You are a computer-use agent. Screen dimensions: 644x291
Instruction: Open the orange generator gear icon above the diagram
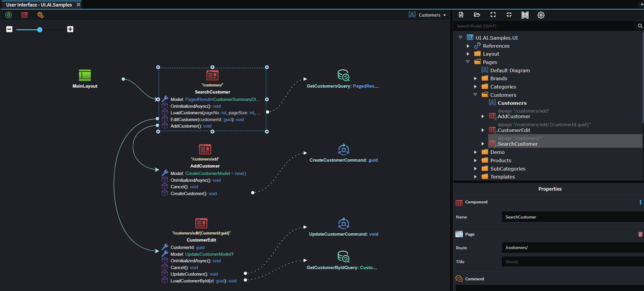[40, 15]
